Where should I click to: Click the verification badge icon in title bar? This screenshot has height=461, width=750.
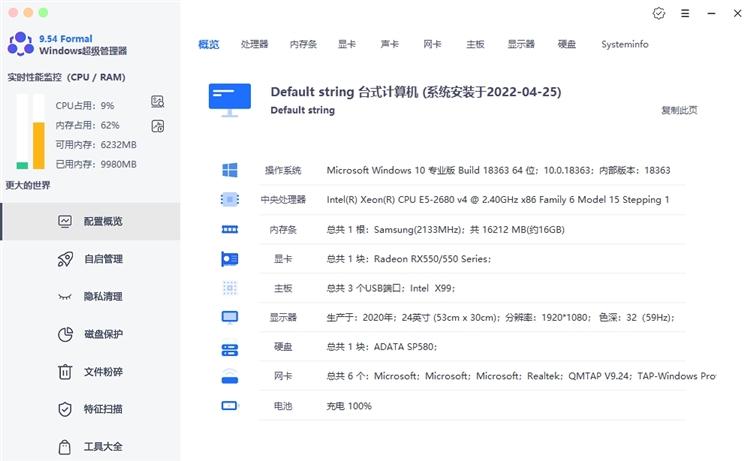(659, 13)
